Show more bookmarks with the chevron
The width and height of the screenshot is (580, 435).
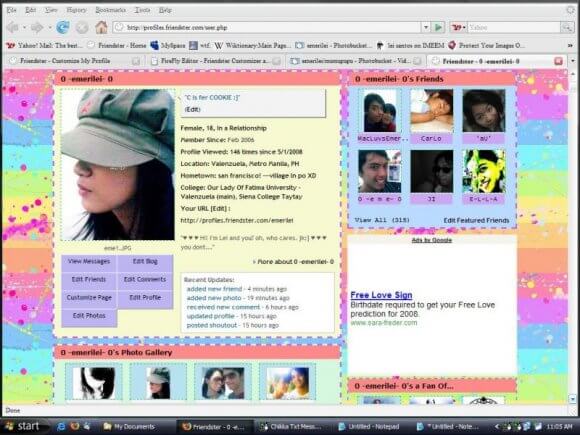(570, 45)
